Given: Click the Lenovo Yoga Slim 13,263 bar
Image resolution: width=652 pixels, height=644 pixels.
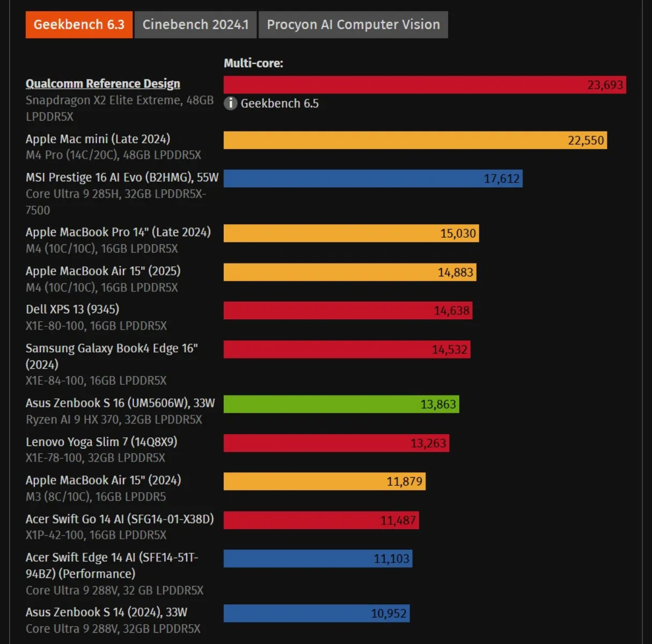Looking at the screenshot, I should (336, 443).
